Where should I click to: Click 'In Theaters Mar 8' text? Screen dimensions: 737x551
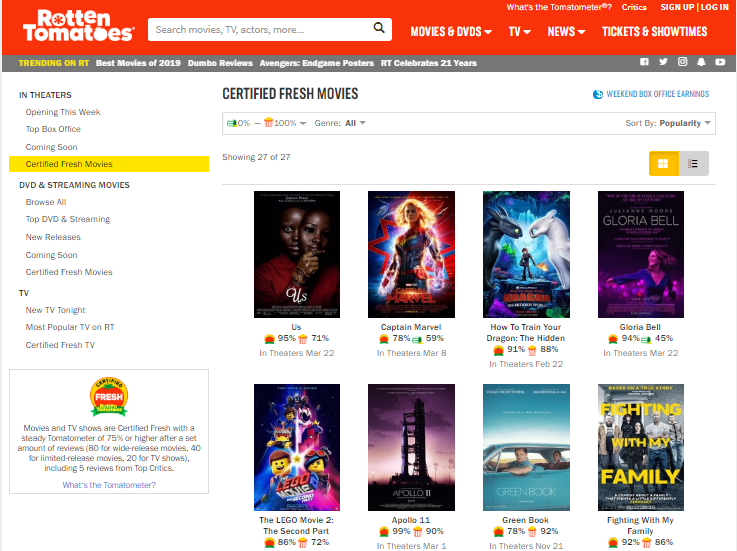(x=411, y=353)
